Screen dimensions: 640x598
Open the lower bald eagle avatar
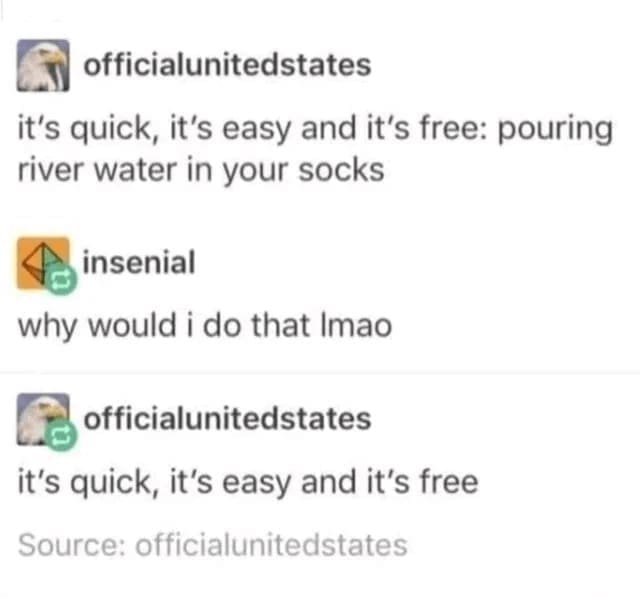click(43, 419)
